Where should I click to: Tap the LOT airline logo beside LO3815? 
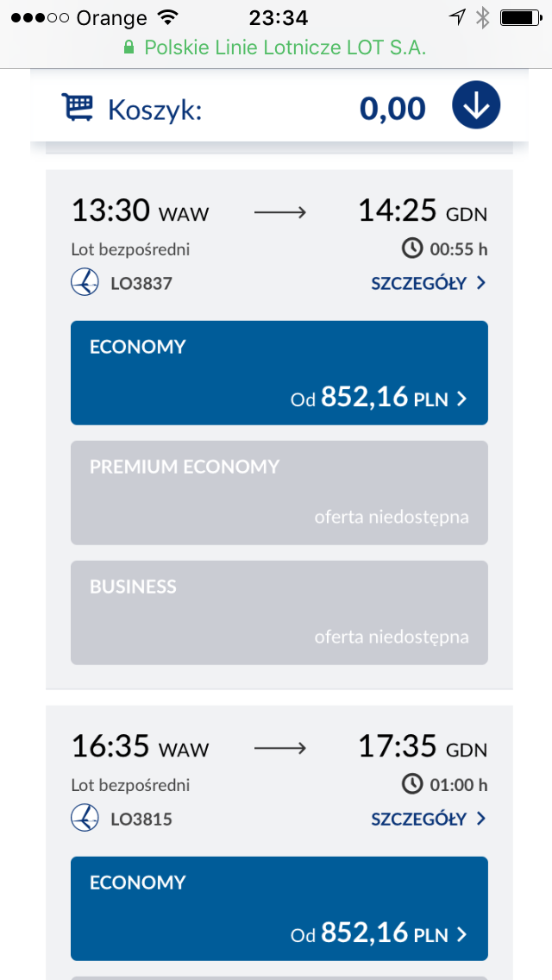(x=85, y=818)
